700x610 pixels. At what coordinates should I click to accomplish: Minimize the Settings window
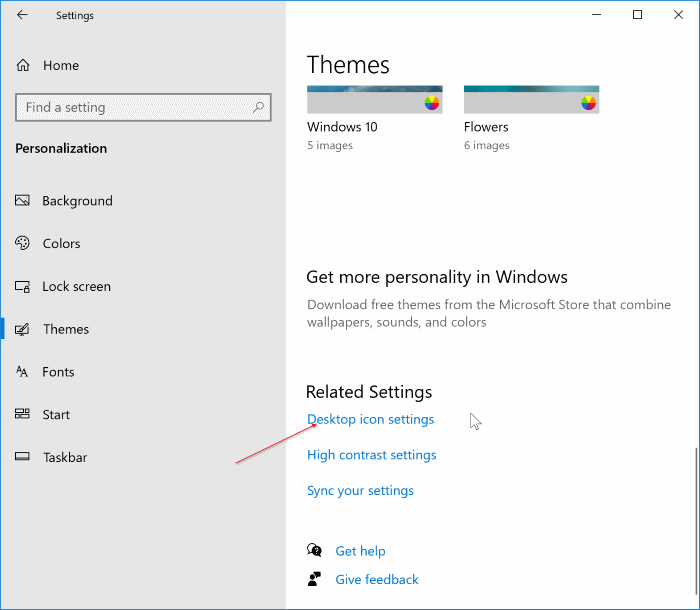pyautogui.click(x=596, y=15)
